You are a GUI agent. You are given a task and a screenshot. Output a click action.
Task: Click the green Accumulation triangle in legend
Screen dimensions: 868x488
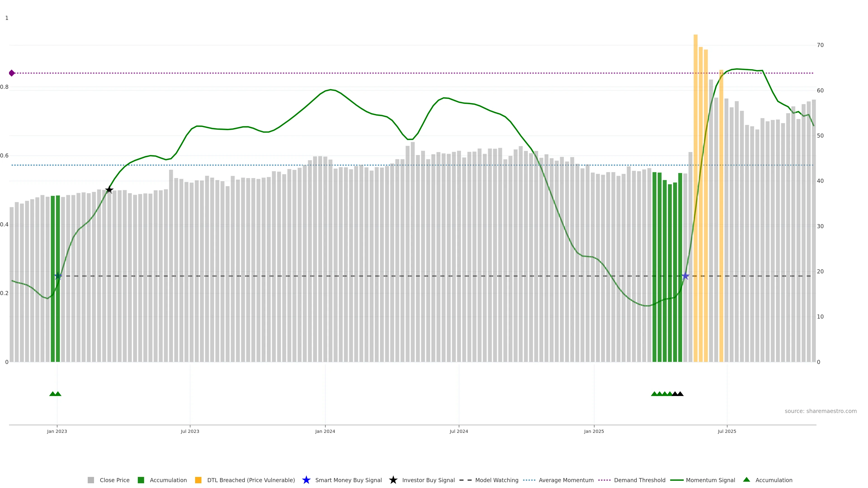[x=746, y=480]
